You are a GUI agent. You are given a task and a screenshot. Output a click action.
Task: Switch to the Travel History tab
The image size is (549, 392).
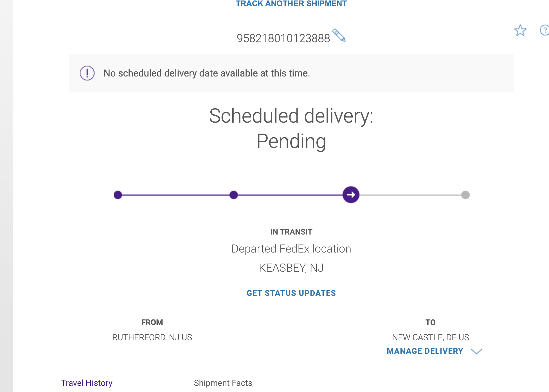click(87, 383)
